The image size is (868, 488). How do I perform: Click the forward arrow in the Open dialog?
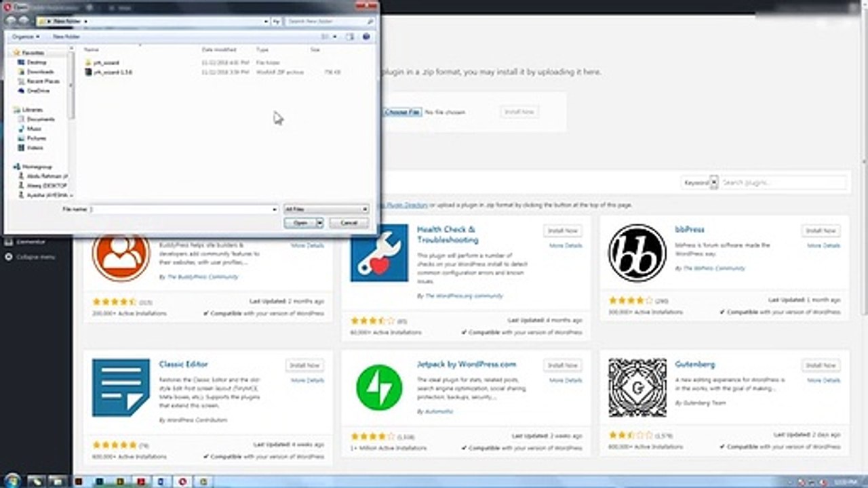tap(24, 22)
